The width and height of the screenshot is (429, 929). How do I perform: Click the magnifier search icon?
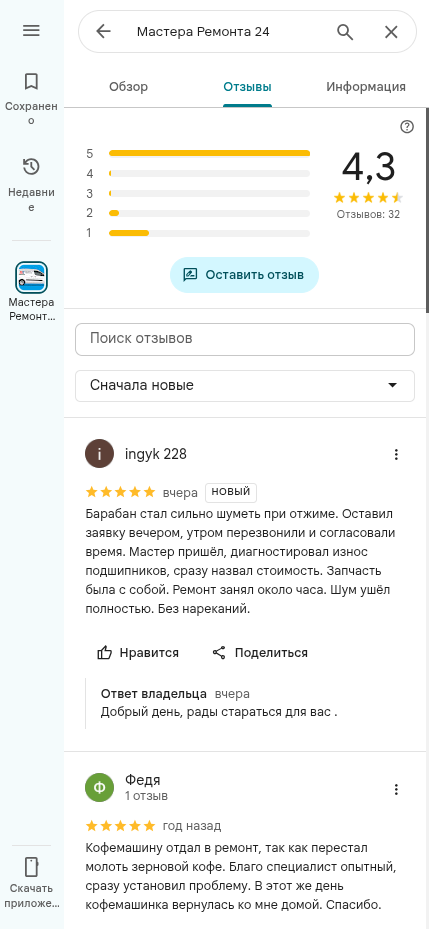(x=345, y=31)
